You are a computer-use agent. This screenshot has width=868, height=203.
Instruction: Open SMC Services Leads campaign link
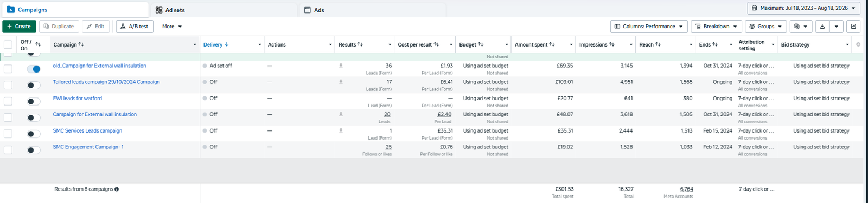87,130
